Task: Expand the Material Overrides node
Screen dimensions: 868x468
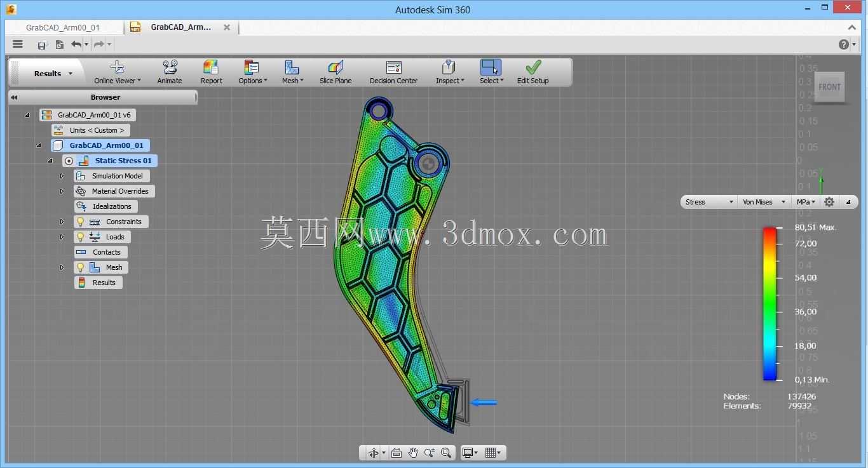Action: (x=62, y=191)
